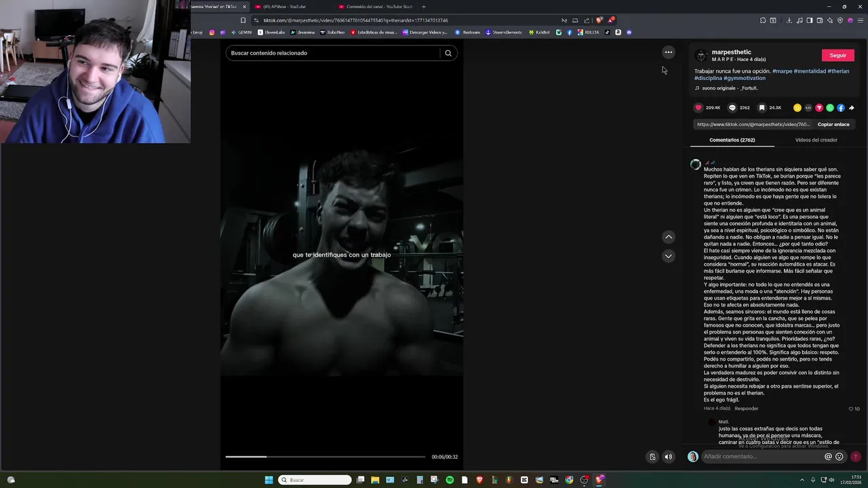Viewport: 868px width, 488px height.
Task: Select the Comentarios (2762) tab
Action: click(732, 140)
